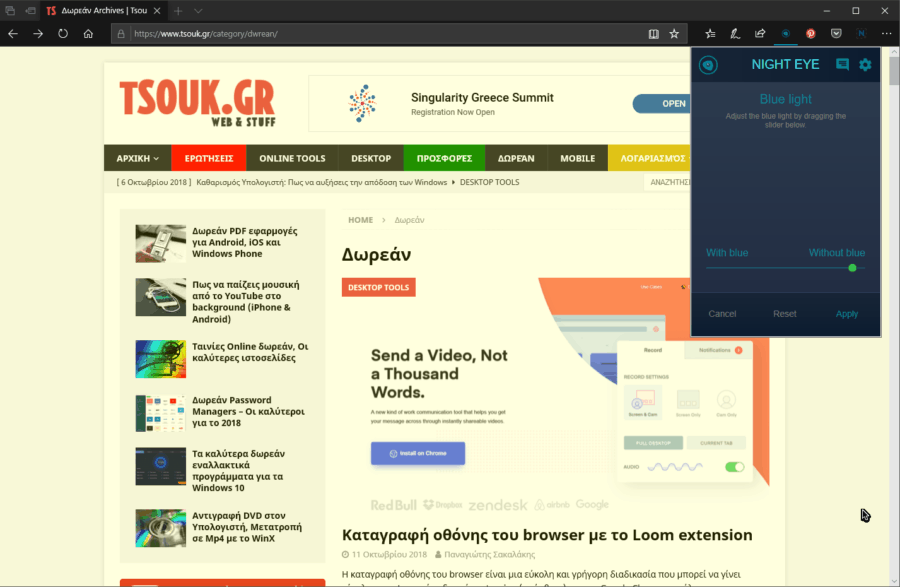Click the browser Home button
The image size is (900, 587).
tap(89, 33)
